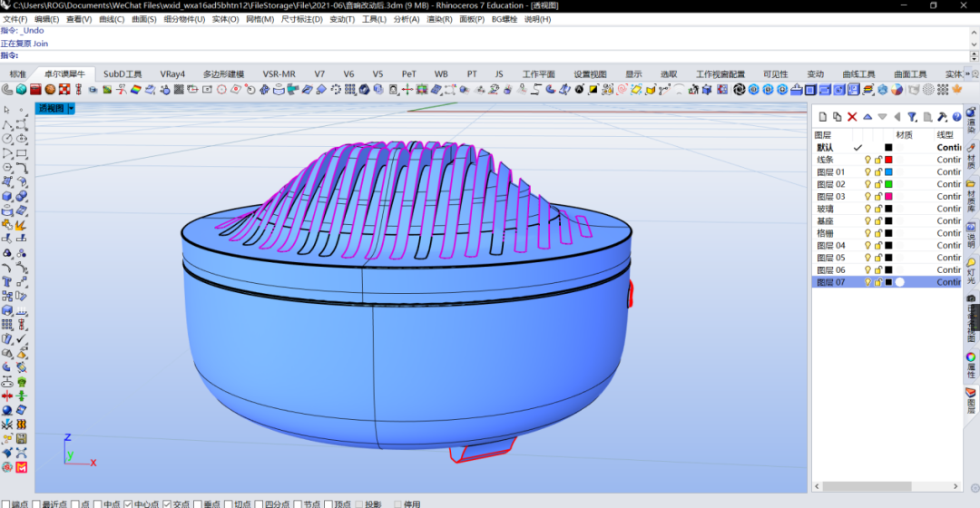
Task: Open the 灯光 side panel tab
Action: point(971,272)
